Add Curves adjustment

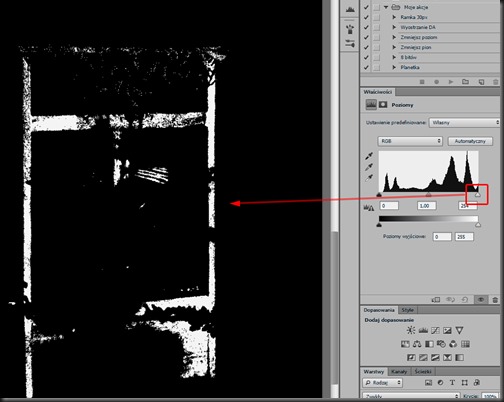coord(435,330)
